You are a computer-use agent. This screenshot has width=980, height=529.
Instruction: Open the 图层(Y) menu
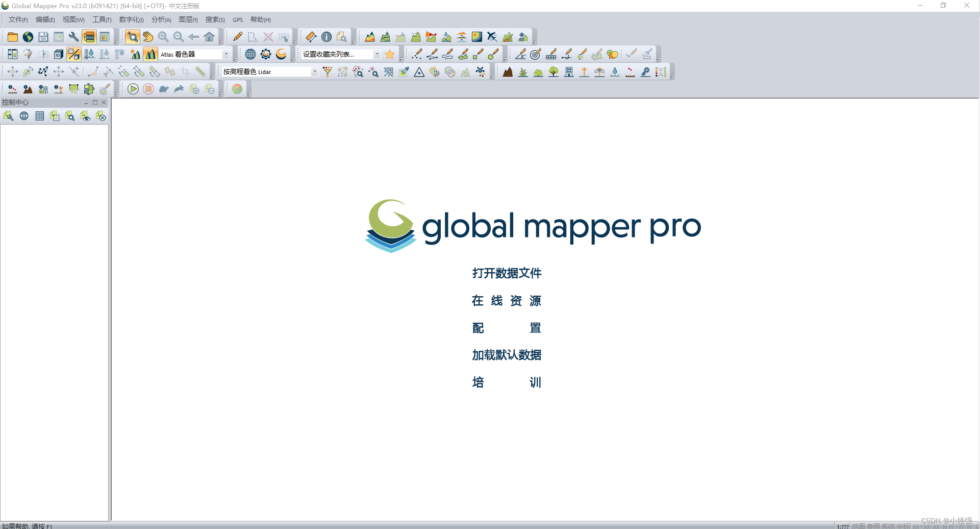click(x=188, y=20)
